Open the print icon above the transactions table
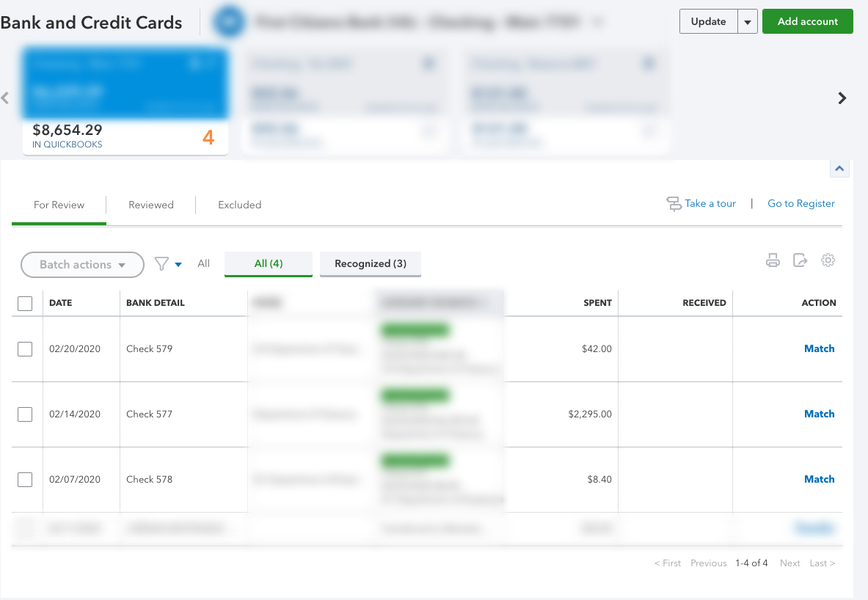 pos(773,260)
